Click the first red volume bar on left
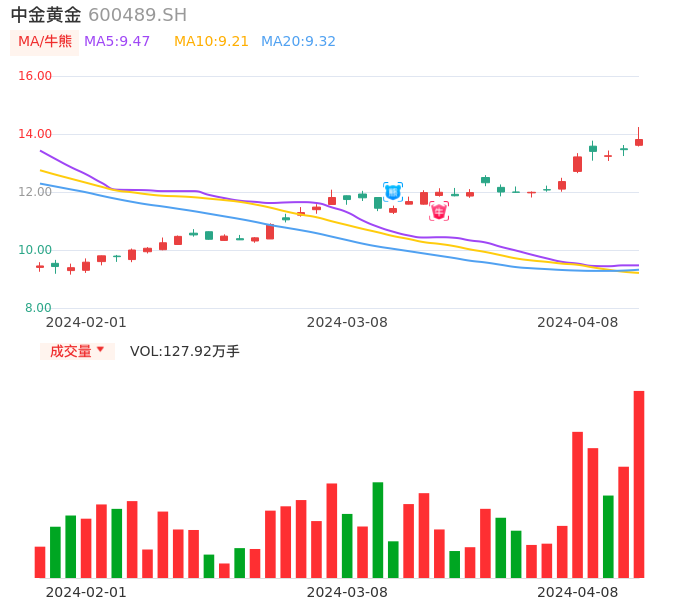The height and width of the screenshot is (606, 686). pos(40,562)
